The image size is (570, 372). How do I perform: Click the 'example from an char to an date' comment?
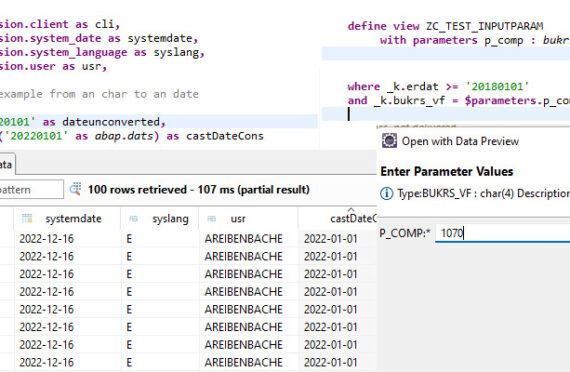pyautogui.click(x=99, y=94)
